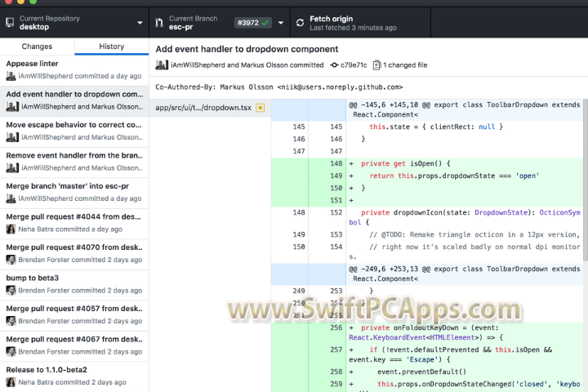Click the Fetch origin sync icon
This screenshot has width=588, height=392.
[x=300, y=23]
